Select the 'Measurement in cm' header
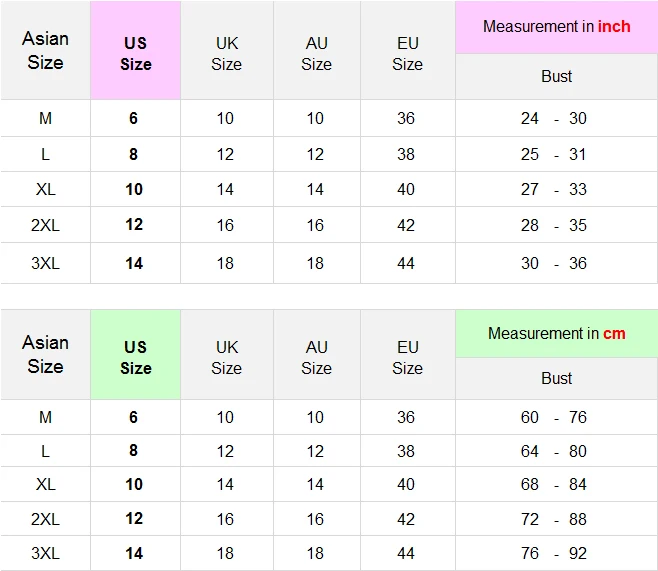The width and height of the screenshot is (658, 571). click(x=556, y=334)
